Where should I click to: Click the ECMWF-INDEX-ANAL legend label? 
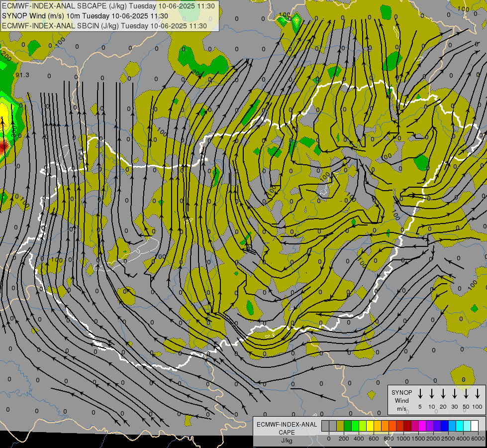[287, 425]
